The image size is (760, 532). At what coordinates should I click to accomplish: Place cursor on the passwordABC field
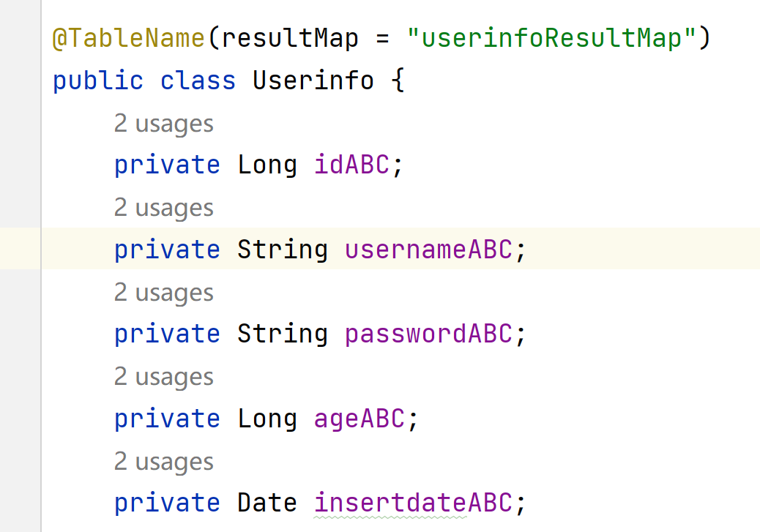(x=428, y=334)
